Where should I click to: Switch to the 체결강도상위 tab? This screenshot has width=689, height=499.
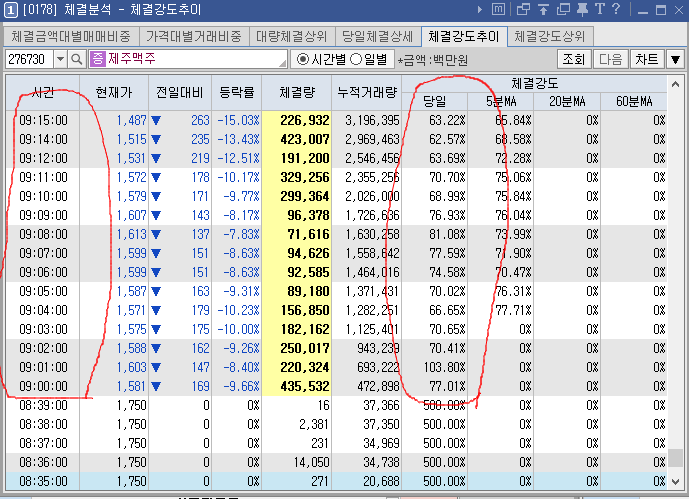pyautogui.click(x=550, y=36)
